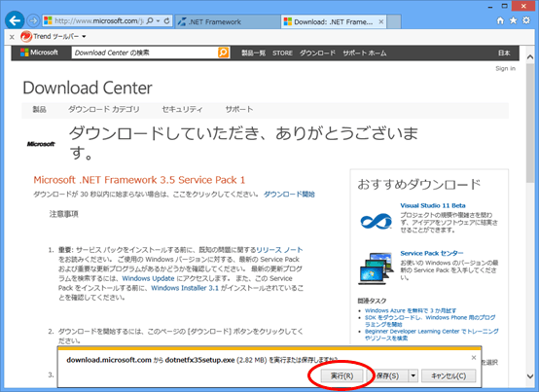Click the おすすめダウンロード heading
The image size is (539, 392).
(x=418, y=185)
